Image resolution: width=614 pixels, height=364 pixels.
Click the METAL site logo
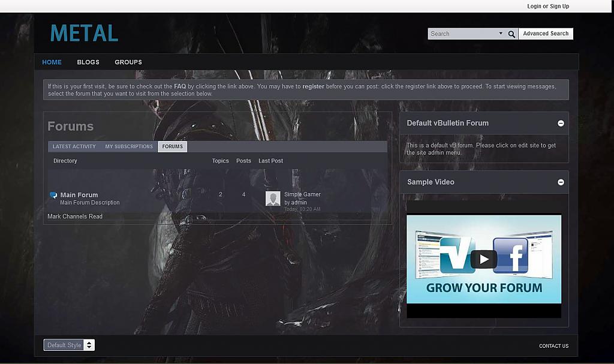[84, 33]
